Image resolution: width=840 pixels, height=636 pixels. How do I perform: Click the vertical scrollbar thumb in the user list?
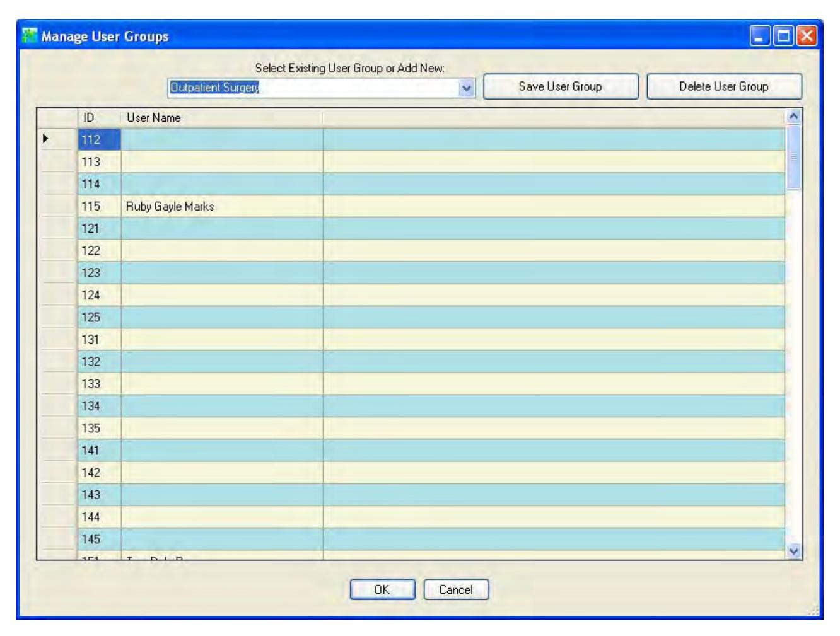coord(794,157)
